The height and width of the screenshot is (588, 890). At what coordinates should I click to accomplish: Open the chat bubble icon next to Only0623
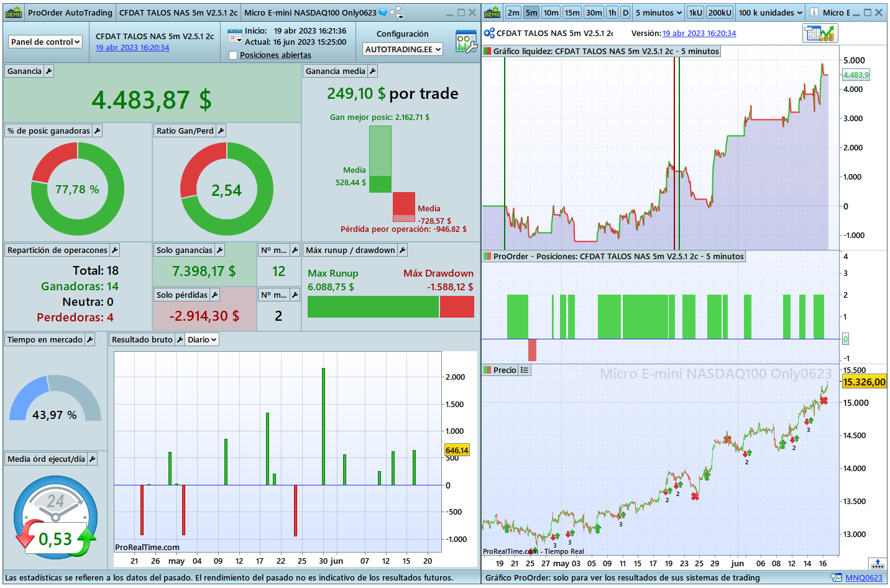383,12
